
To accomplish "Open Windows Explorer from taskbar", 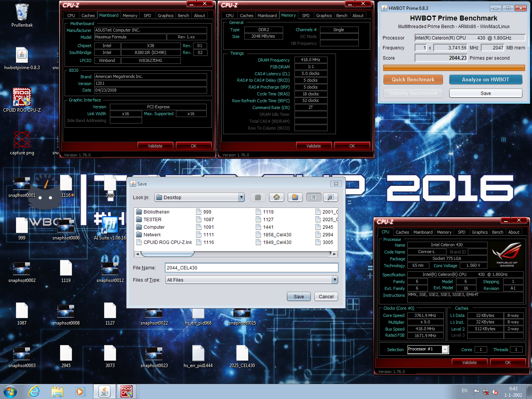I will 57,391.
